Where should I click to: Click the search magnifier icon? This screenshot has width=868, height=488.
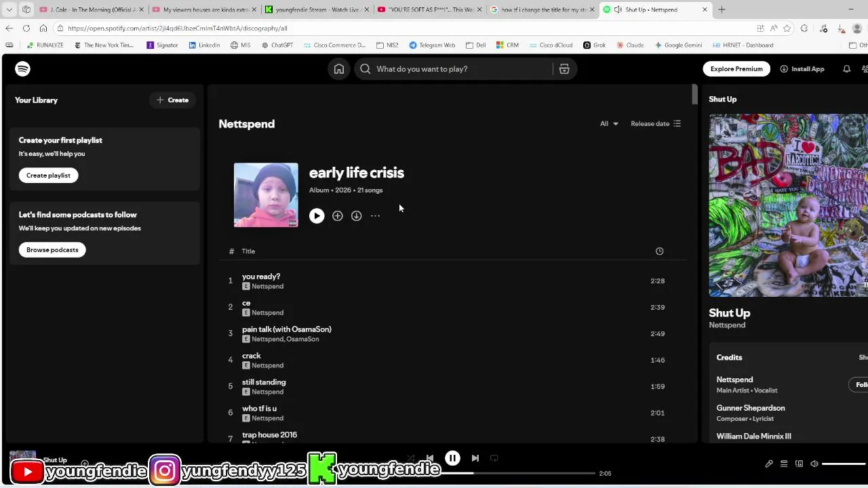click(366, 68)
